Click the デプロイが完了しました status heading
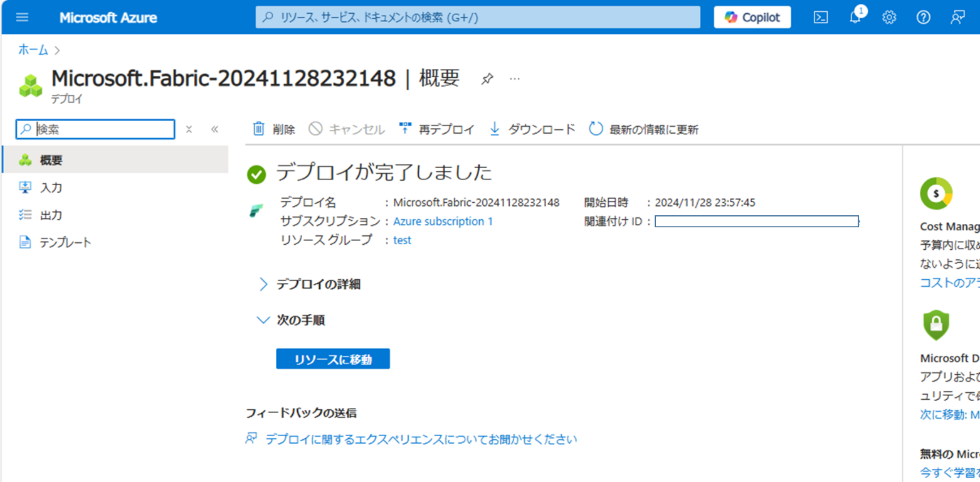Viewport: 980px width, 482px height. tap(384, 173)
